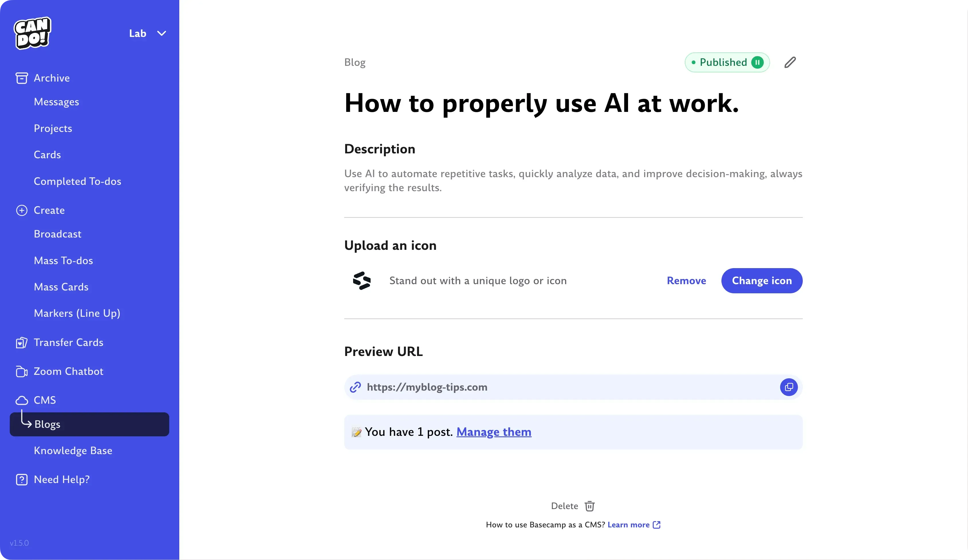Select Blogs under CMS
This screenshot has width=968, height=560.
point(48,424)
